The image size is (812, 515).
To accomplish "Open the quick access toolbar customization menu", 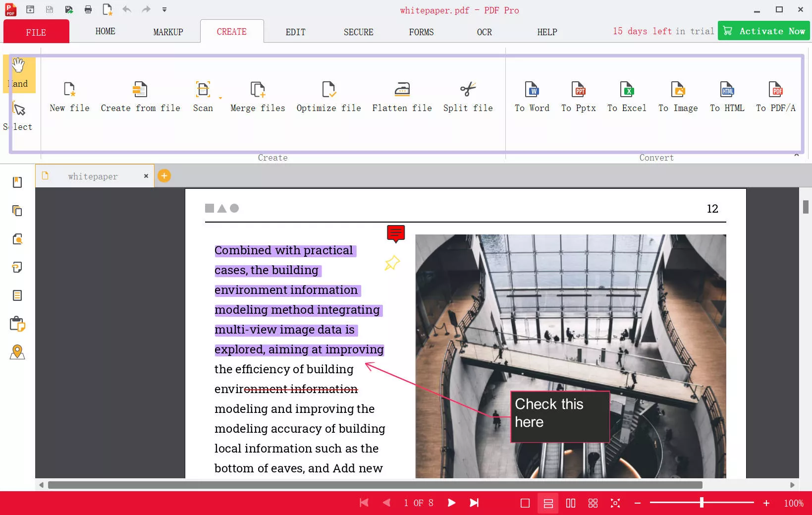I will [x=164, y=9].
